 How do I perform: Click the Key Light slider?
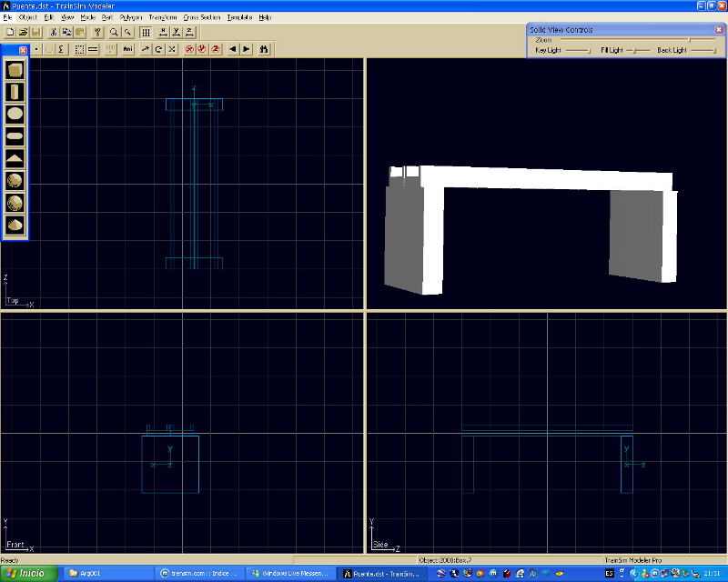coord(577,51)
